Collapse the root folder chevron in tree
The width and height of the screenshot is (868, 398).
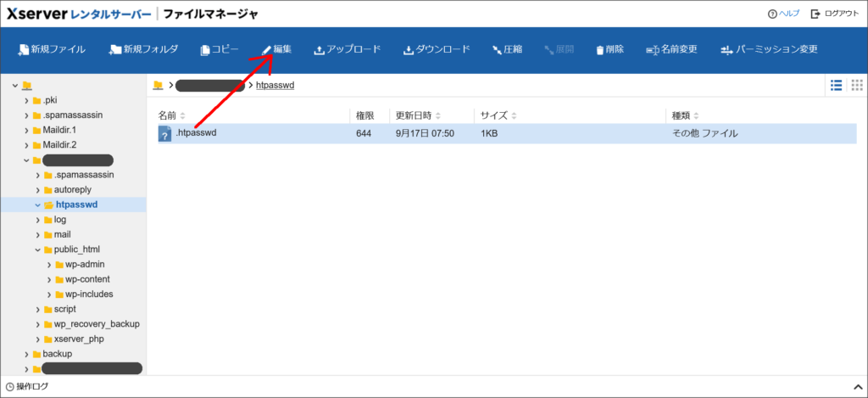click(x=15, y=86)
